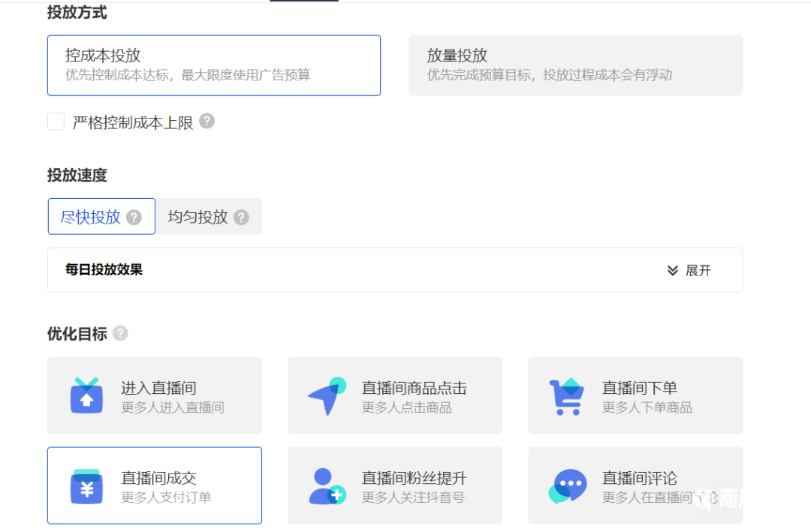811x532 pixels.
Task: Click the 每日投放效果 panel title
Action: [104, 270]
